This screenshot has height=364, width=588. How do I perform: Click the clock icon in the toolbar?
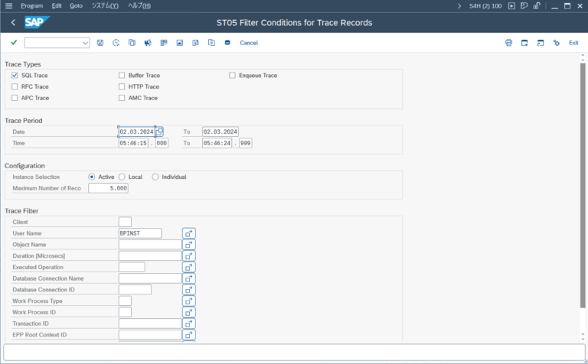(x=116, y=43)
